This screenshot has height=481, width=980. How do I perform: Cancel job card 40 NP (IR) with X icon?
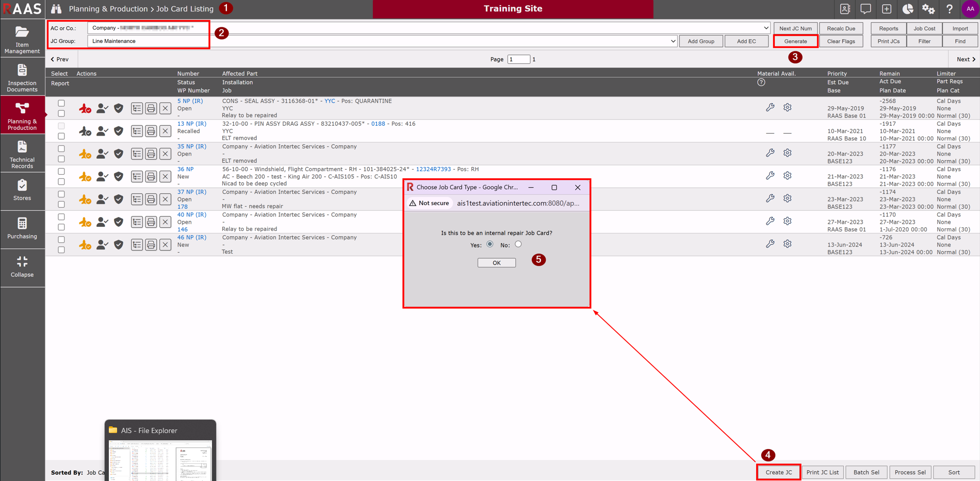pos(165,222)
